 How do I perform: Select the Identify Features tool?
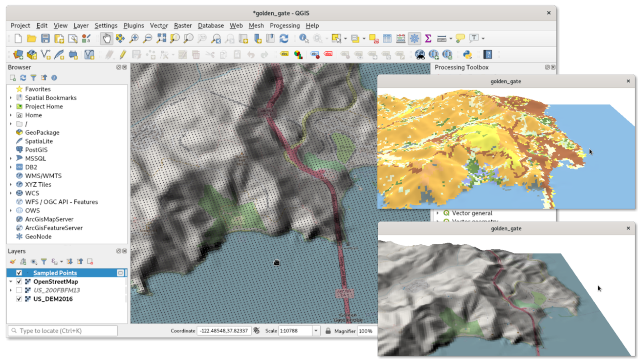coord(304,39)
